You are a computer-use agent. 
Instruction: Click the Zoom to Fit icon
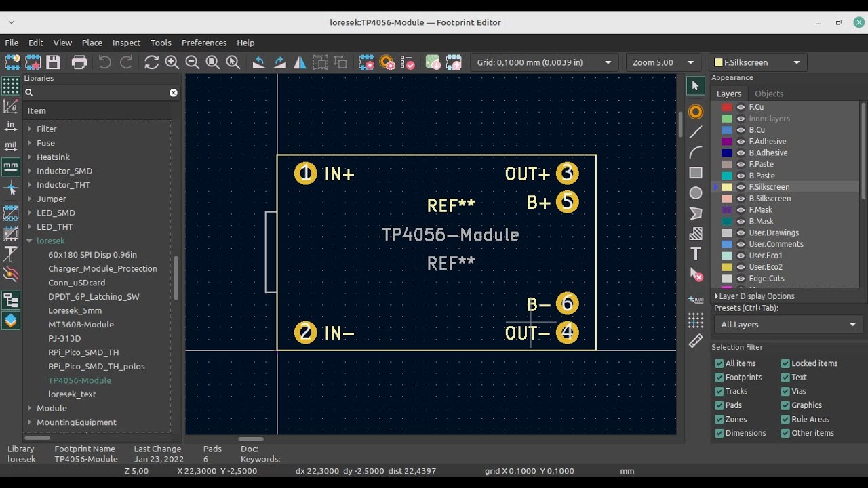click(x=213, y=62)
